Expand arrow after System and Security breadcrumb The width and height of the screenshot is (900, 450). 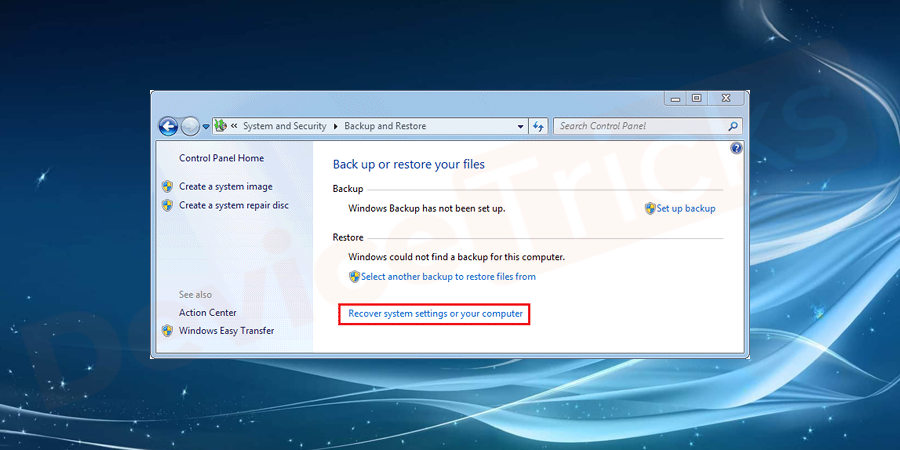coord(336,126)
